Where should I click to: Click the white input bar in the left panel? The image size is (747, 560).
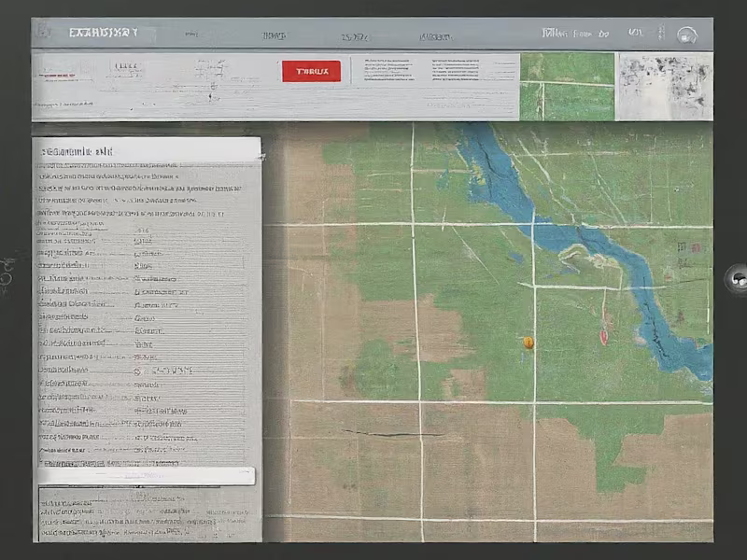click(147, 476)
